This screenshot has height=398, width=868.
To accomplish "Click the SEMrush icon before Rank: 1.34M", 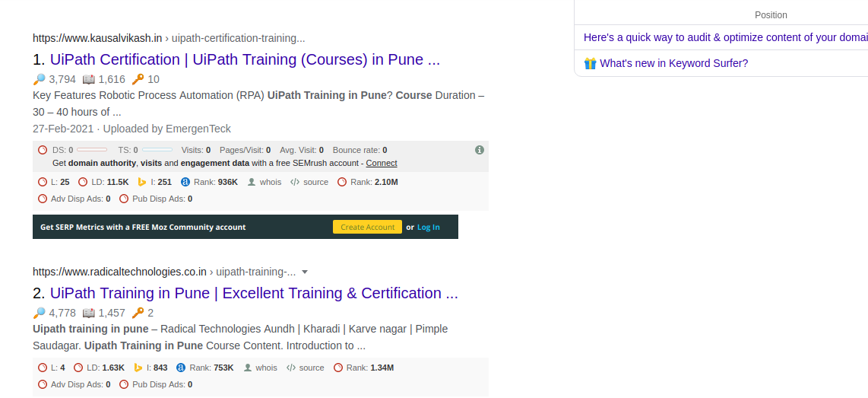I will 338,368.
